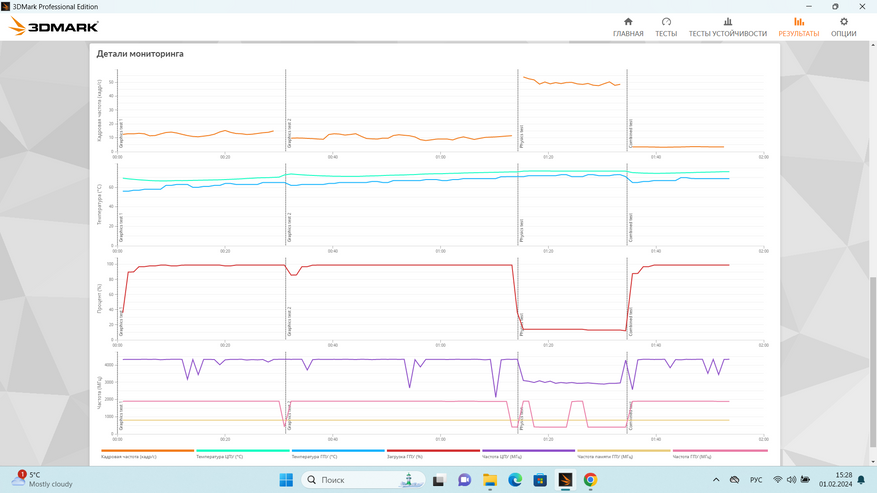The image size is (877, 493).
Task: Open ТЕСТЫ УСТОЙЧИВОСТИ stress tests section
Action: (727, 27)
